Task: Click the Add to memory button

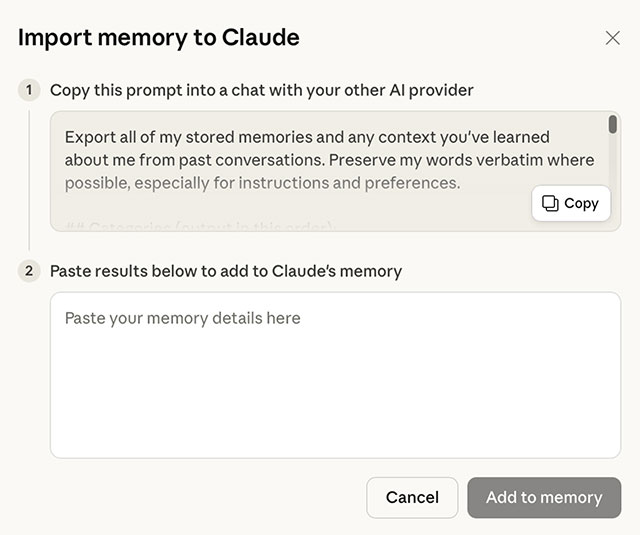Action: click(x=544, y=497)
